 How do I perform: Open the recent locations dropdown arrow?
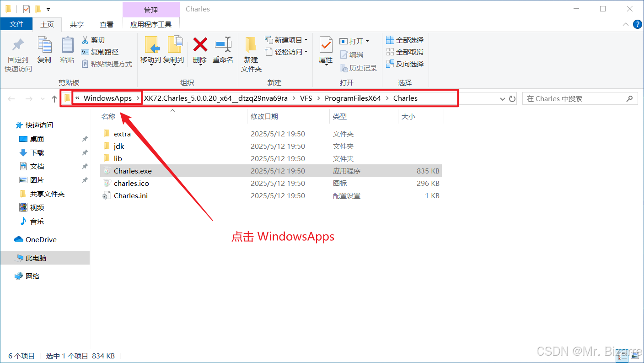coord(43,99)
